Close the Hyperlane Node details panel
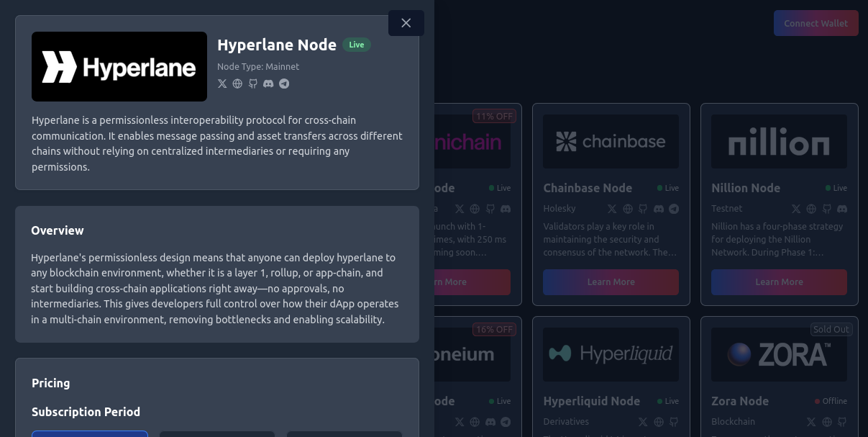The image size is (868, 437). coord(406,23)
